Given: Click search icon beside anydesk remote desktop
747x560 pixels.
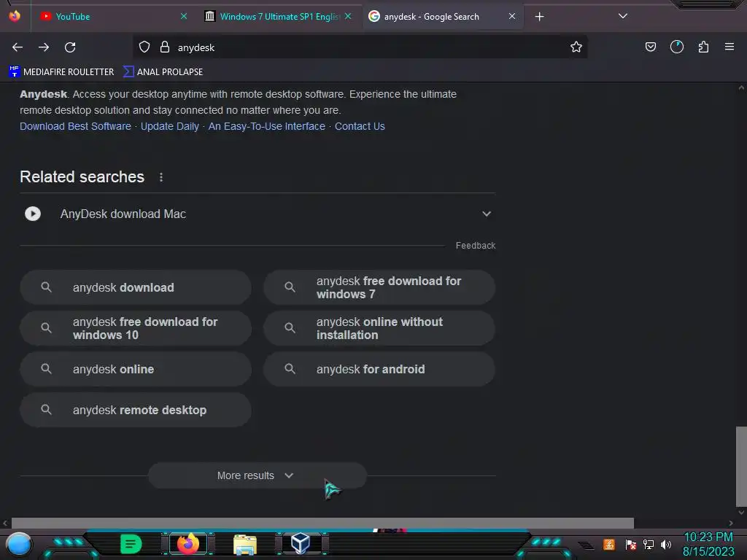Looking at the screenshot, I should 46,410.
